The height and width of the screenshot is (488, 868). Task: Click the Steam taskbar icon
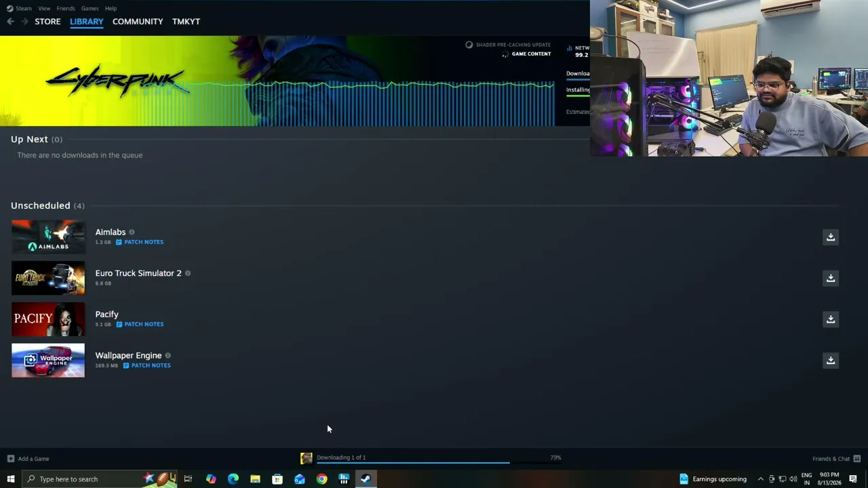click(366, 479)
